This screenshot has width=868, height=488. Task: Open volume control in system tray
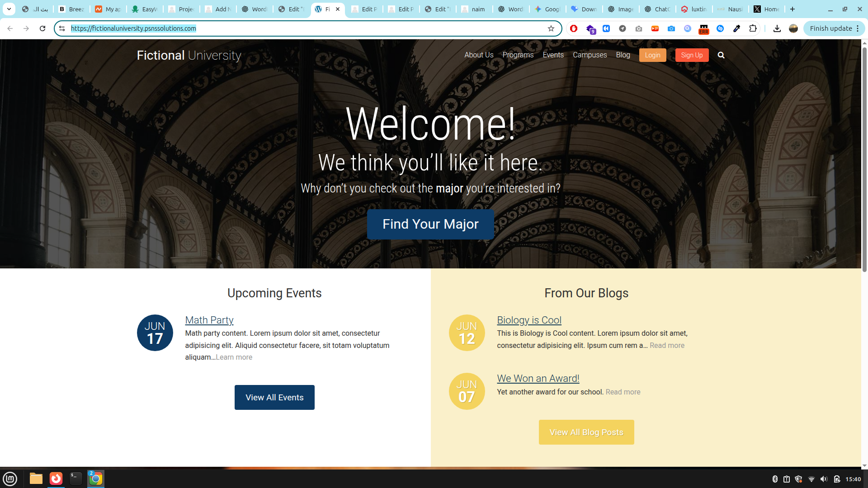(824, 479)
